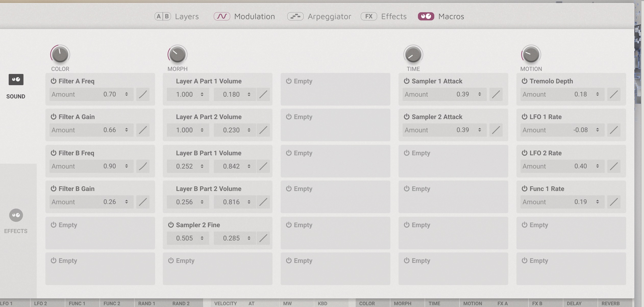Click Filter B Freq amount stepper arrows
Viewport: 644px width, 307px height.
tap(126, 166)
